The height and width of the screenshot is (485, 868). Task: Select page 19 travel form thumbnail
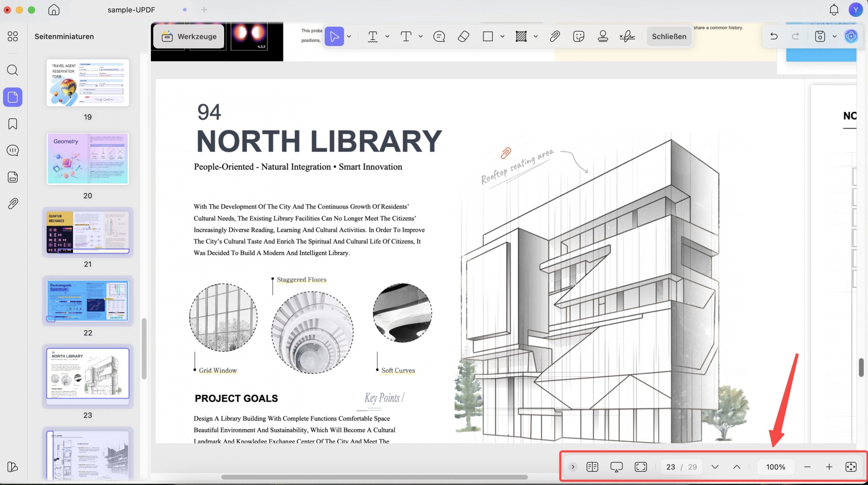(87, 83)
